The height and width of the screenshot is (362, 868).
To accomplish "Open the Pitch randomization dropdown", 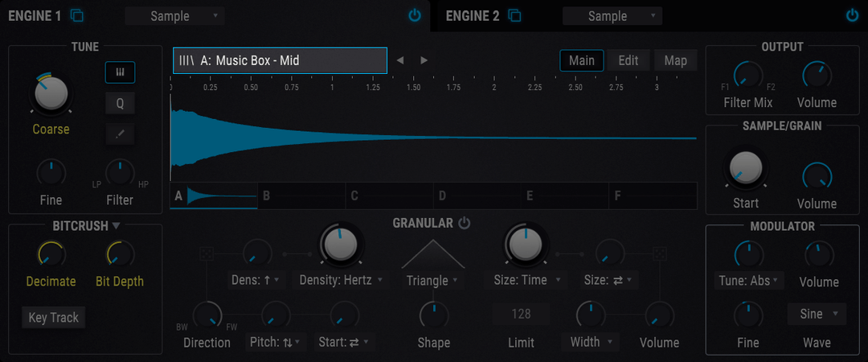I will click(x=276, y=342).
